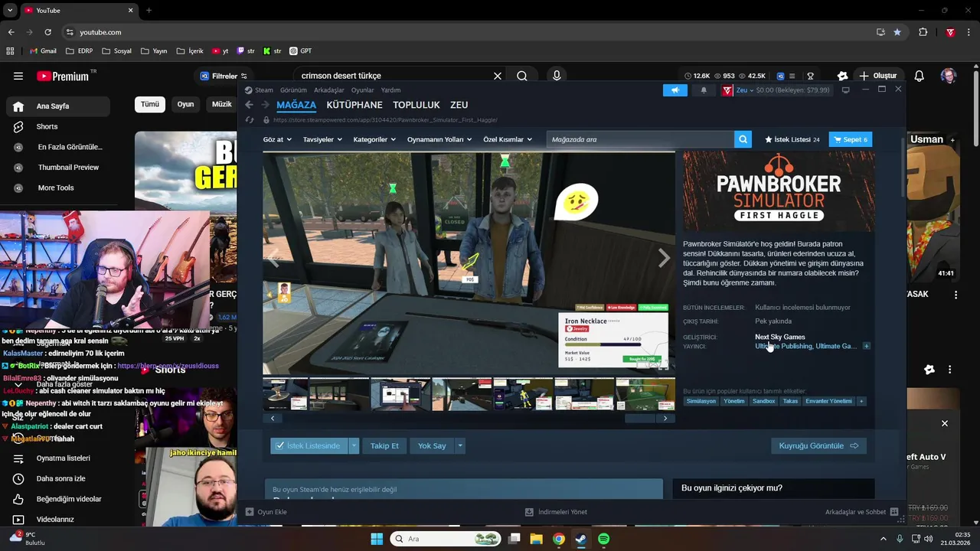Open İndirmeleri Yönet in the Steam footer
The image size is (980, 551).
coord(556,512)
